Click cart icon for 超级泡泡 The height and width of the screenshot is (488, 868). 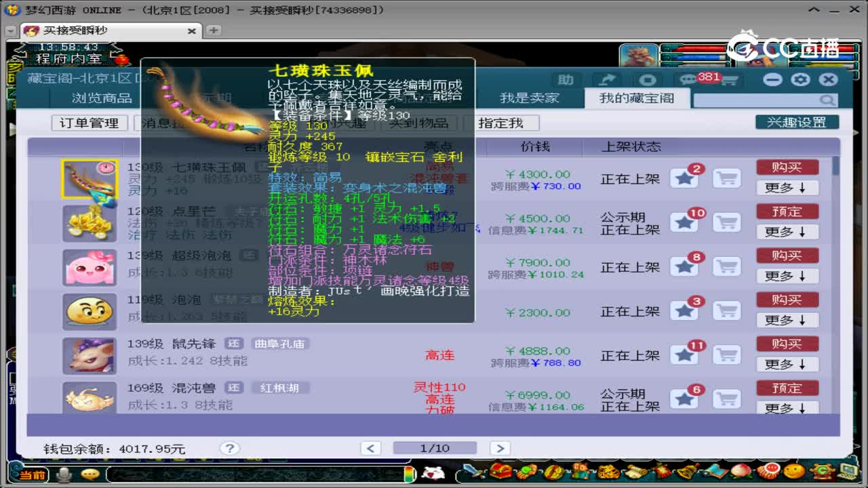point(726,267)
